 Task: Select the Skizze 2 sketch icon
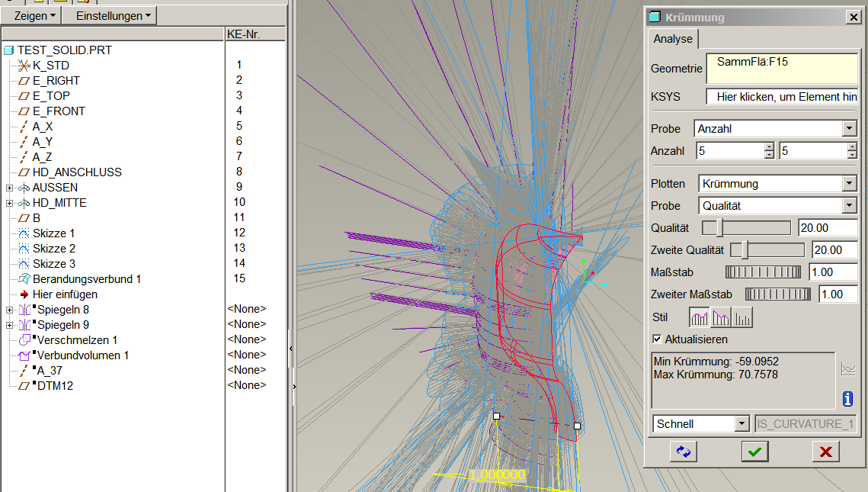[x=24, y=249]
